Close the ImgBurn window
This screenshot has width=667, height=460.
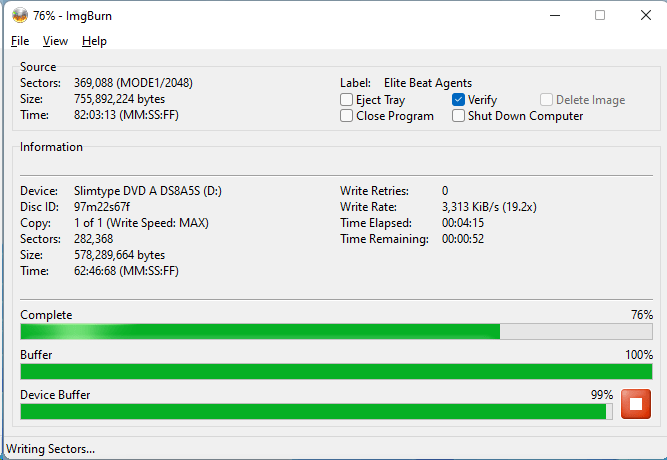coord(645,15)
